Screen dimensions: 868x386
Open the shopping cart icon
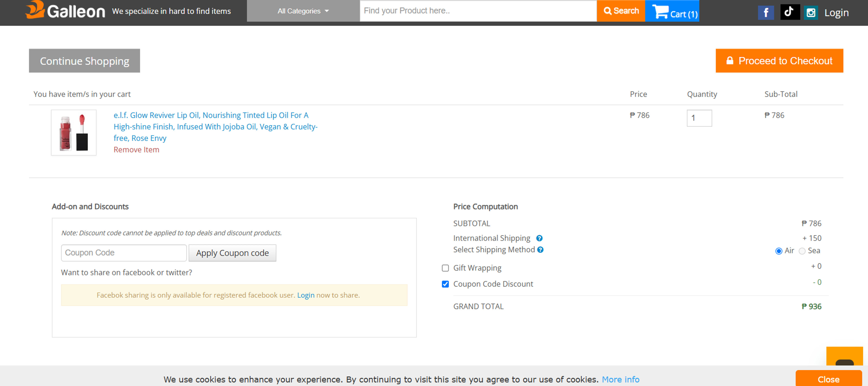click(x=660, y=12)
